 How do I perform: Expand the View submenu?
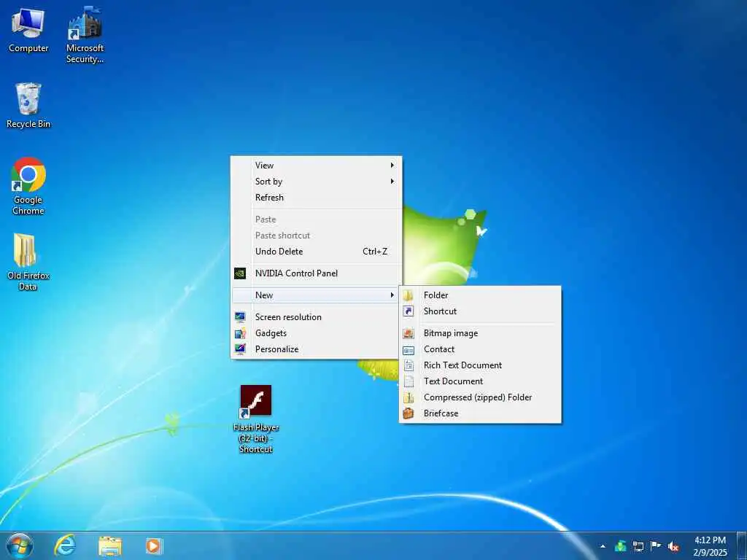tap(317, 166)
